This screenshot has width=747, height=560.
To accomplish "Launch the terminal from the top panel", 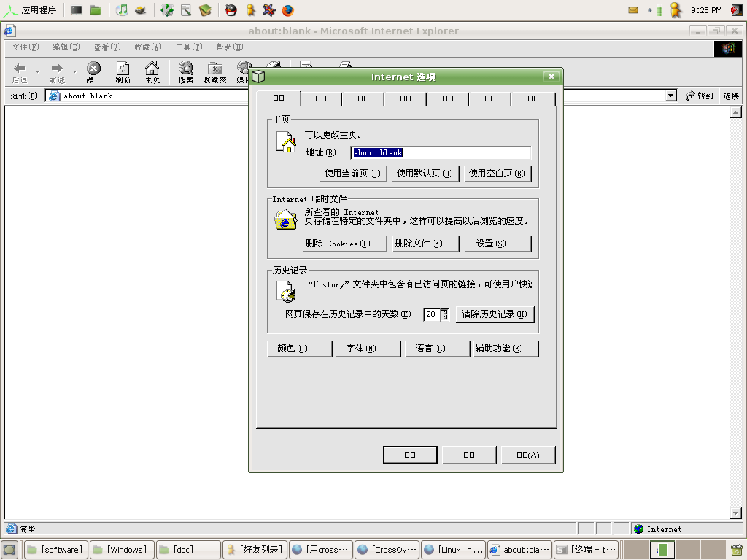I will coord(76,10).
